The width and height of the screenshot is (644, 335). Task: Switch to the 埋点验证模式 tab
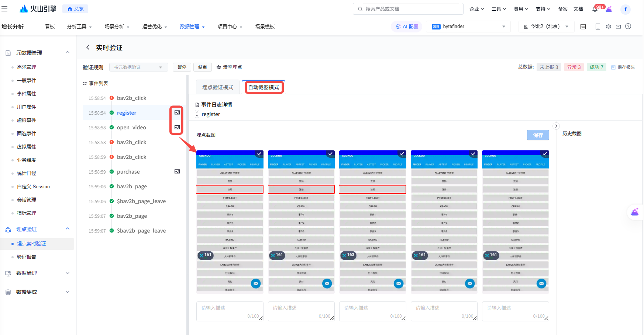pos(218,87)
